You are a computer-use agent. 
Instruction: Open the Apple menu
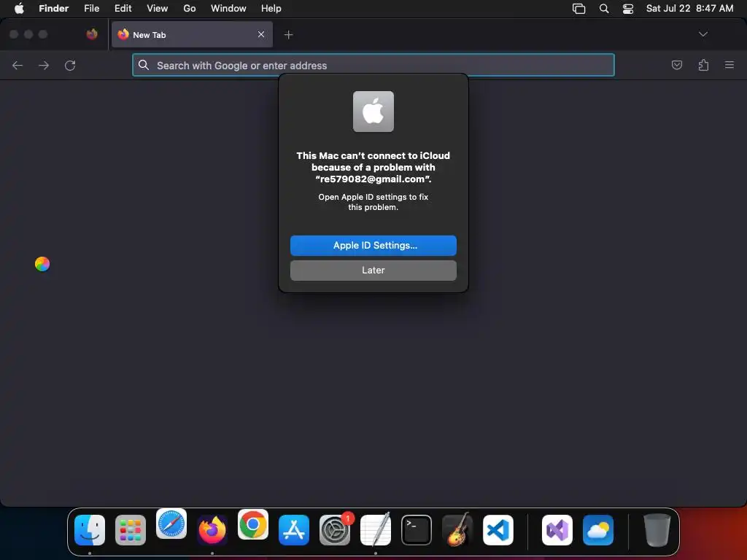tap(19, 8)
